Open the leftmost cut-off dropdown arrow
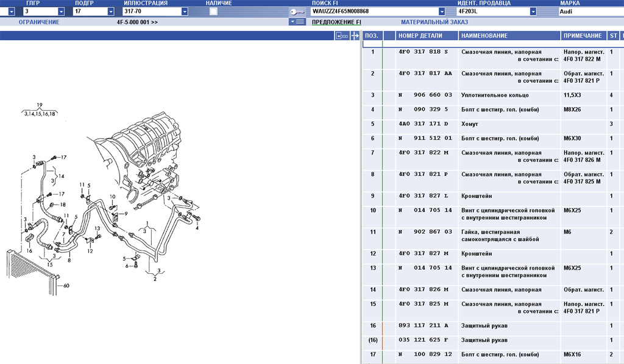This screenshot has width=624, height=364. click(x=11, y=12)
